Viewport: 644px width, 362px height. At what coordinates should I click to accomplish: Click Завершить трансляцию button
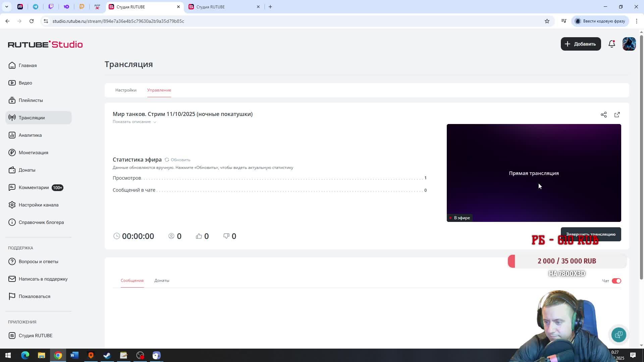pyautogui.click(x=590, y=232)
